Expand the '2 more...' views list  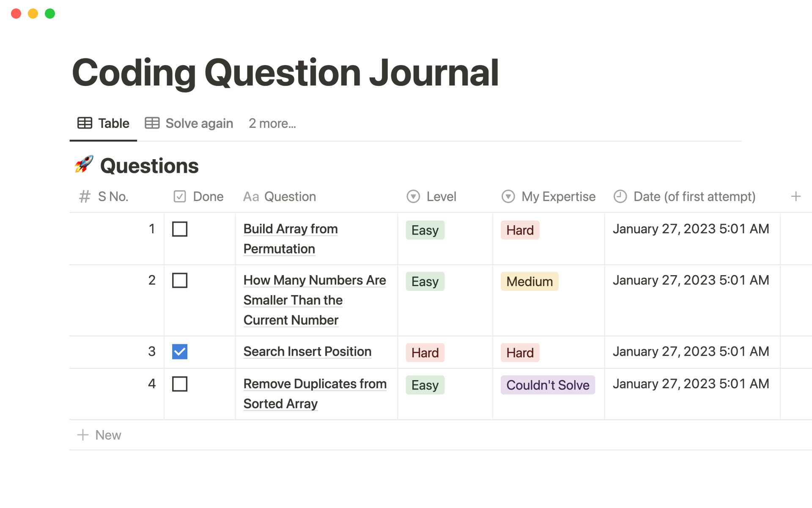click(272, 123)
